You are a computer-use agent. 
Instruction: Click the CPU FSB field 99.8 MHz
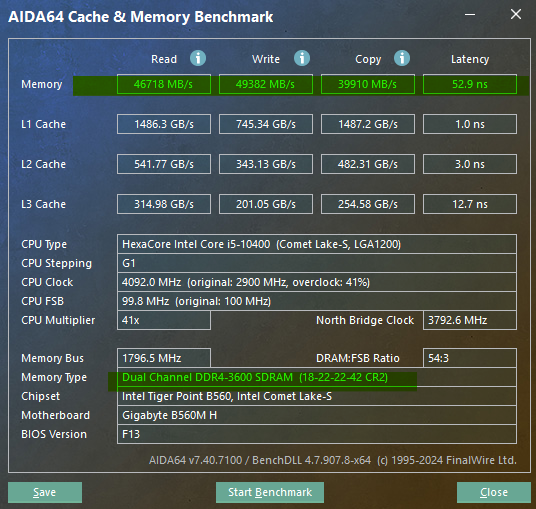317,301
